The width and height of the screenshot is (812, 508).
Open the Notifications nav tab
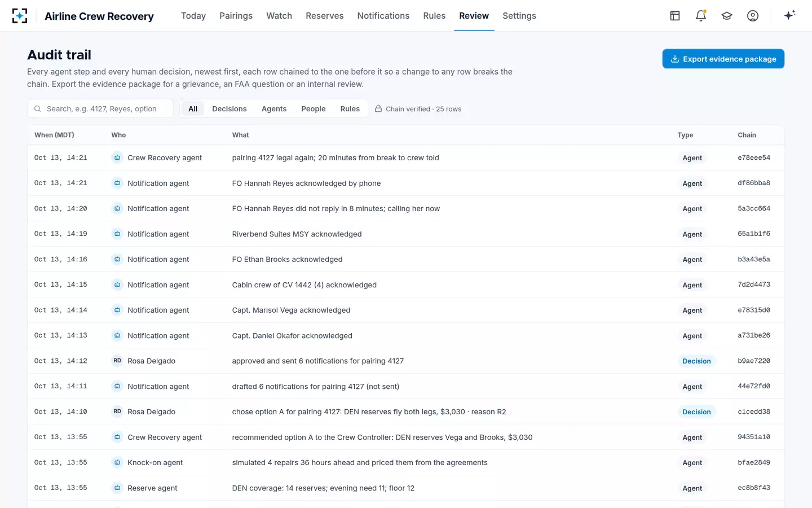(x=383, y=16)
